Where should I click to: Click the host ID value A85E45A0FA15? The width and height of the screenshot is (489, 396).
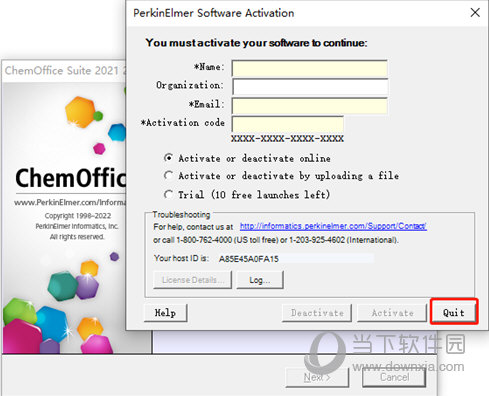pos(248,259)
